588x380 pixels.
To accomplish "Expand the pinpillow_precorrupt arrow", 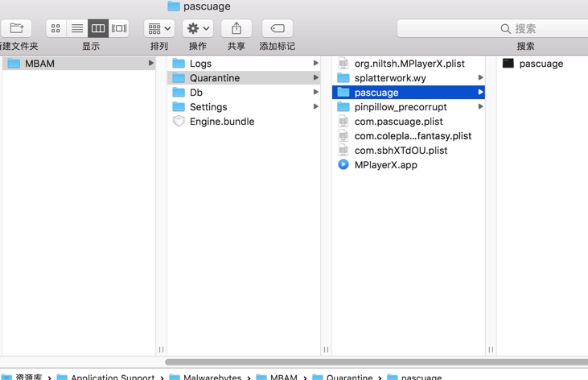I will (x=480, y=106).
